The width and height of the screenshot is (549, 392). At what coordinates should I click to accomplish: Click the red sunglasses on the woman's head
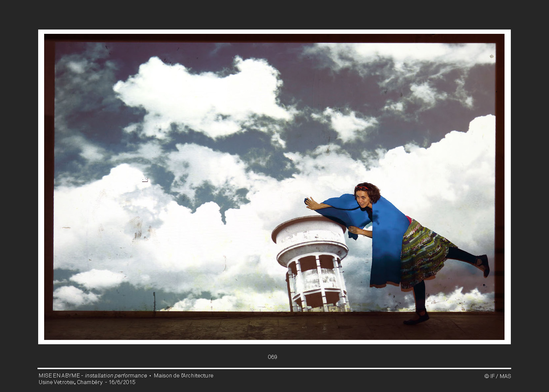pyautogui.click(x=361, y=188)
